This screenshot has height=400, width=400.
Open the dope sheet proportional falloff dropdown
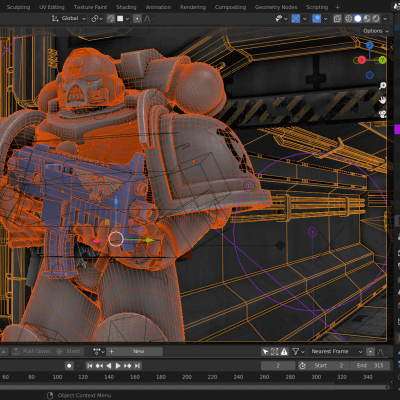pos(382,351)
